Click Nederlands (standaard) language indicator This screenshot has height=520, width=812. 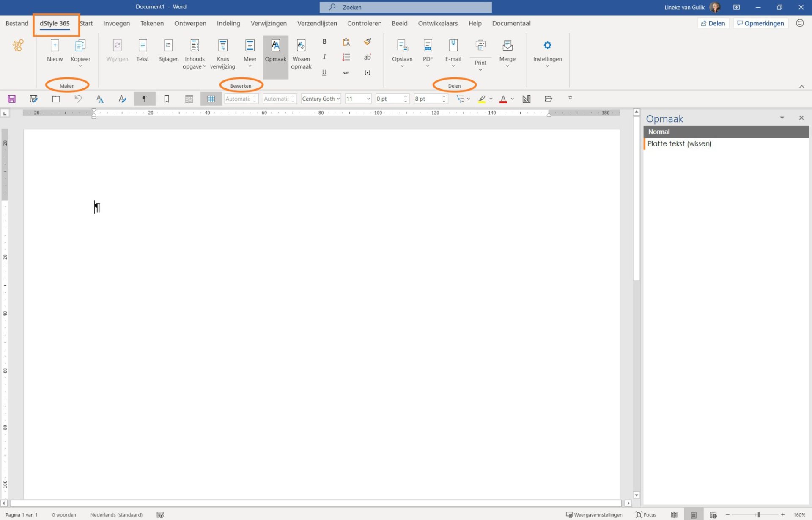116,515
